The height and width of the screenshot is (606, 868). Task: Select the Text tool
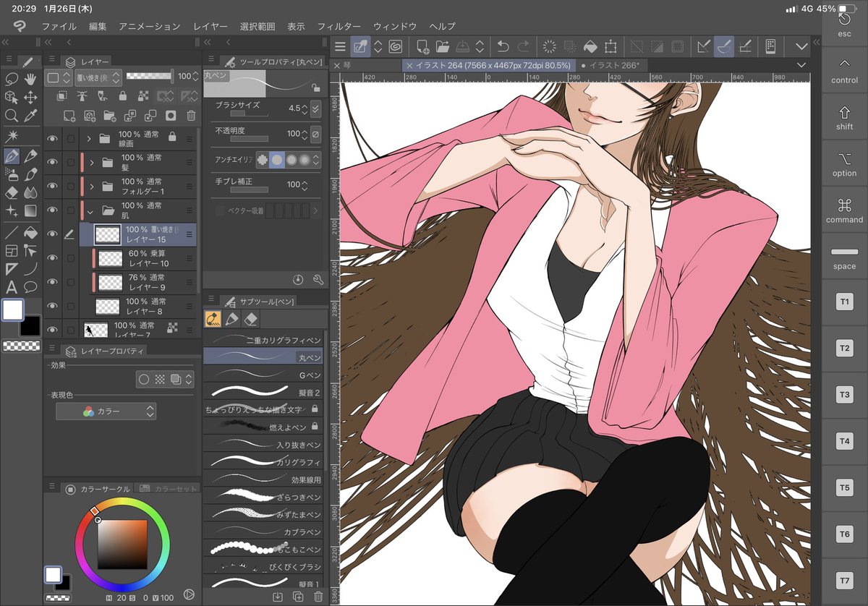11,288
